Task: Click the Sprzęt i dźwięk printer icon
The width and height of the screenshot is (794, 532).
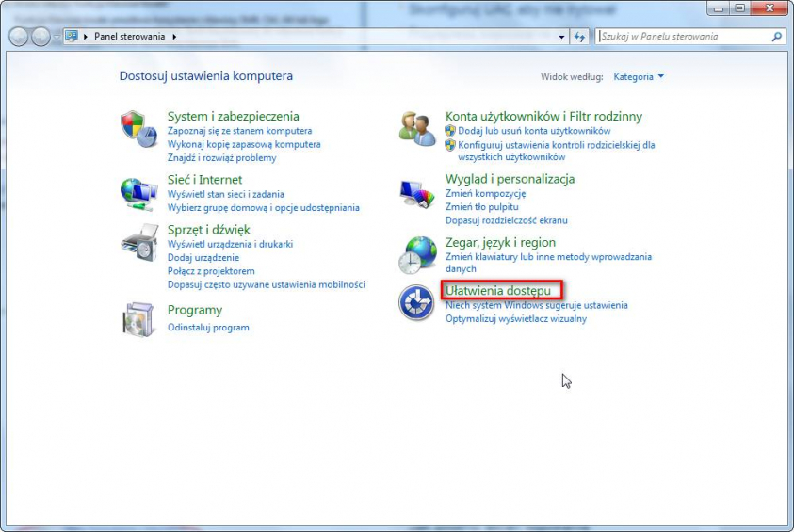Action: point(138,244)
